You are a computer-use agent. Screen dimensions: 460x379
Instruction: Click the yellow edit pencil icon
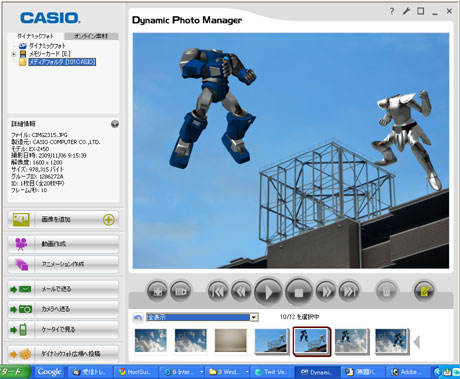click(424, 291)
